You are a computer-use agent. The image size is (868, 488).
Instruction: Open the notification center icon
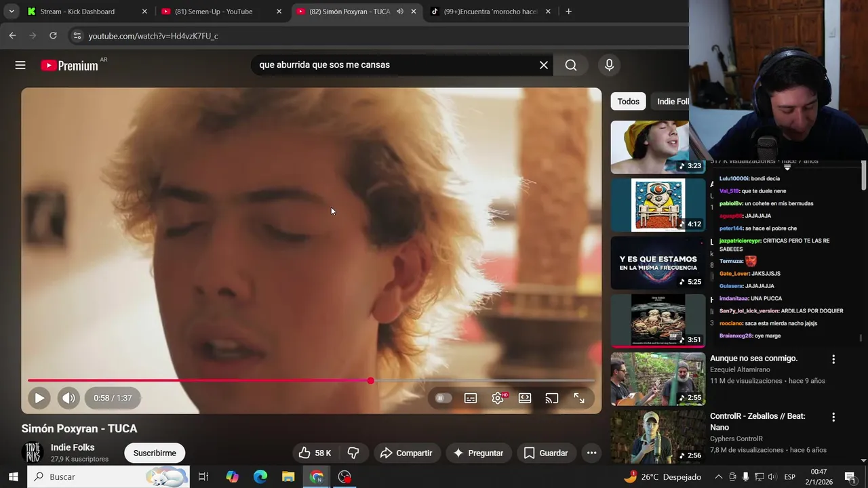click(850, 476)
